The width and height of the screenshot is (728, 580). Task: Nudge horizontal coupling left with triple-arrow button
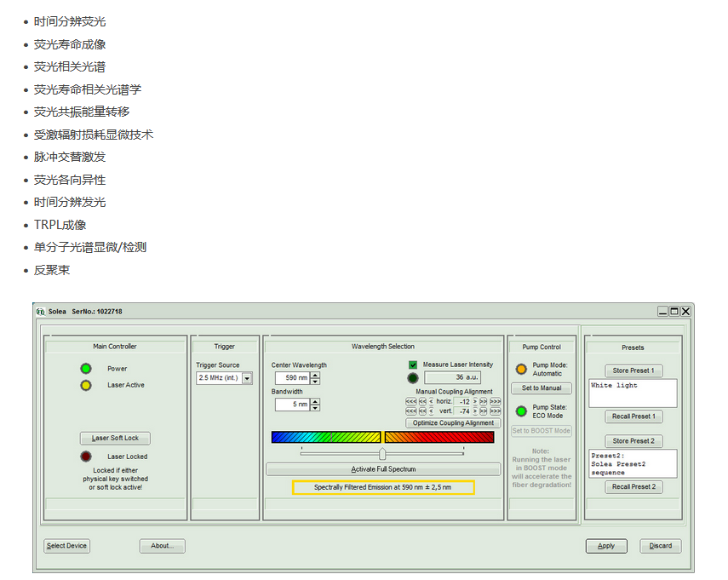(x=411, y=400)
